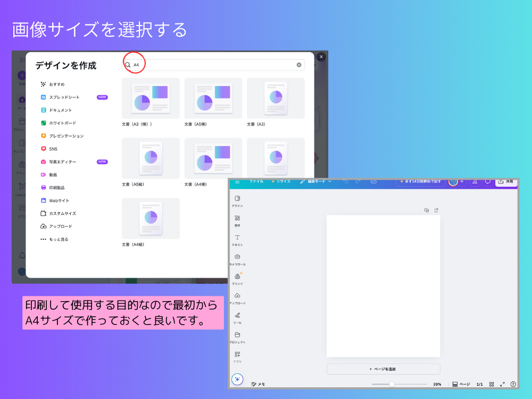Image resolution: width=532 pixels, height=399 pixels.
Task: Click the 共有 (Share) button
Action: click(506, 182)
